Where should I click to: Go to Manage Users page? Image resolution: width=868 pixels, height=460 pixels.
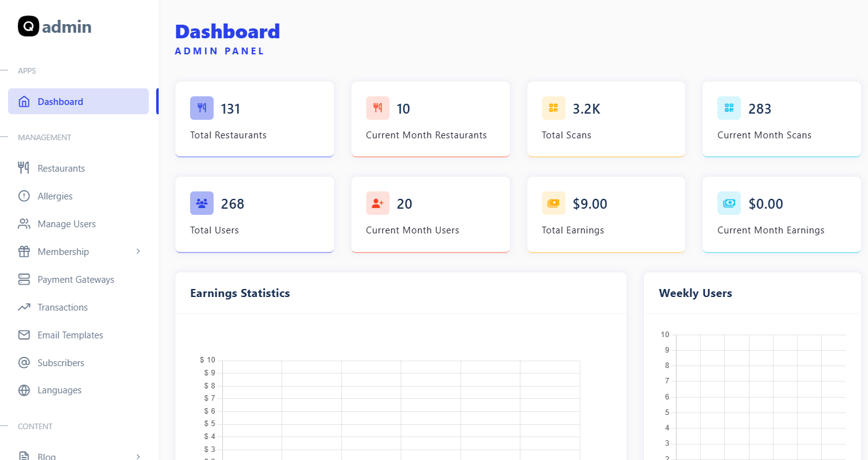pos(67,224)
